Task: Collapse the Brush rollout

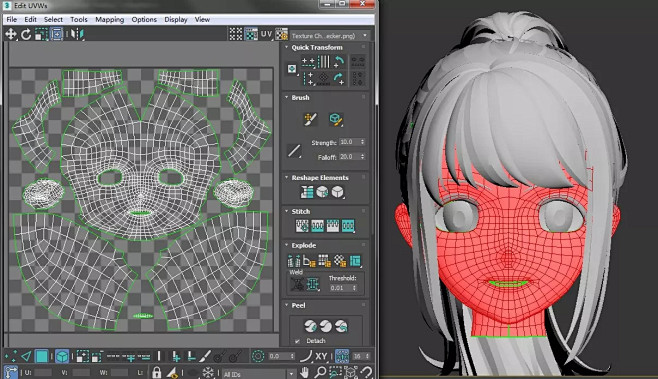Action: pyautogui.click(x=286, y=97)
